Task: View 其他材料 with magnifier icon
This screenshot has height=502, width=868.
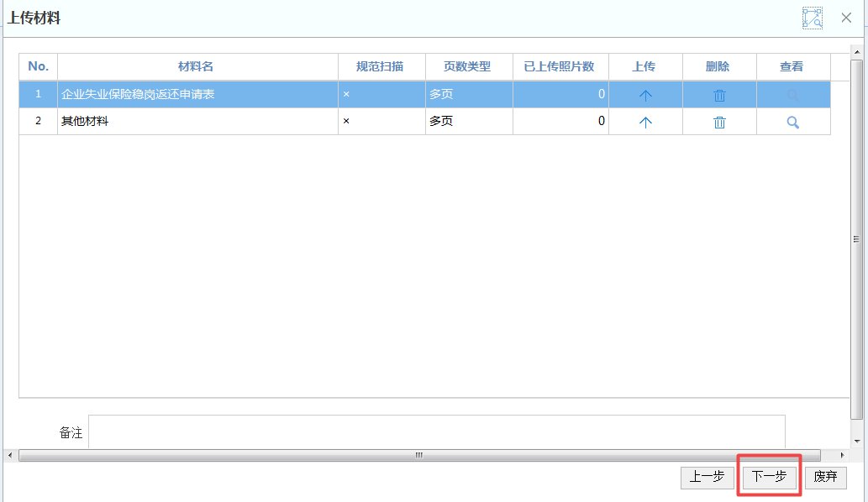Action: 792,122
